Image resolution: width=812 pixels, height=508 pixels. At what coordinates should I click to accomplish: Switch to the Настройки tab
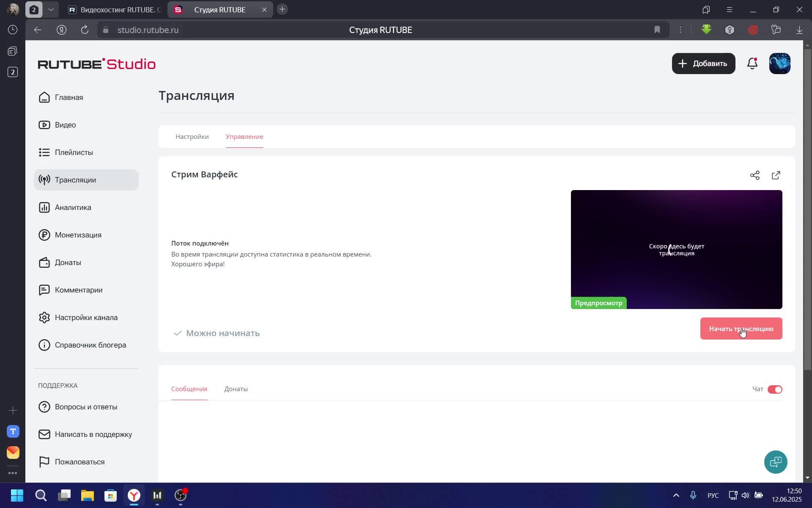pyautogui.click(x=192, y=136)
